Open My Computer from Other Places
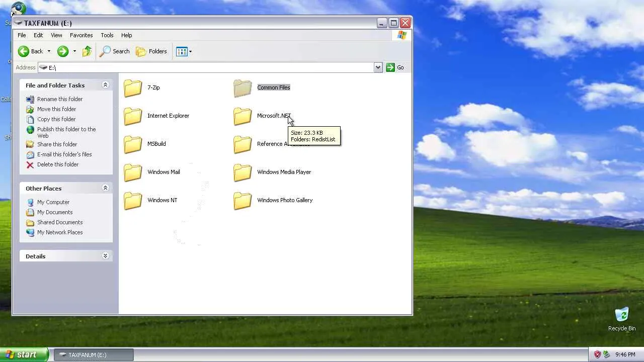This screenshot has width=644, height=362. (53, 202)
